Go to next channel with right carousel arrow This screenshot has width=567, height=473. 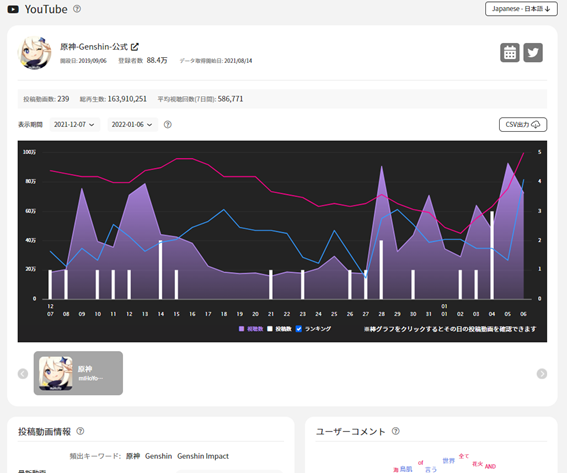[x=542, y=374]
